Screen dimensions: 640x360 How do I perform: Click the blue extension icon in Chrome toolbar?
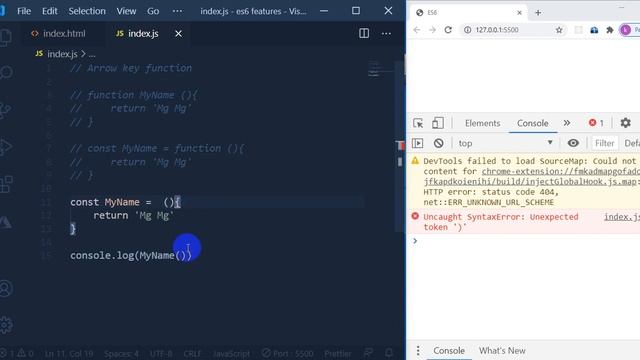(x=594, y=30)
